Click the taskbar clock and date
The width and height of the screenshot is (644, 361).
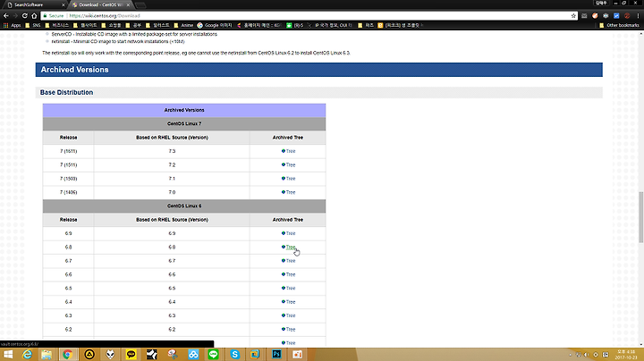(625, 355)
